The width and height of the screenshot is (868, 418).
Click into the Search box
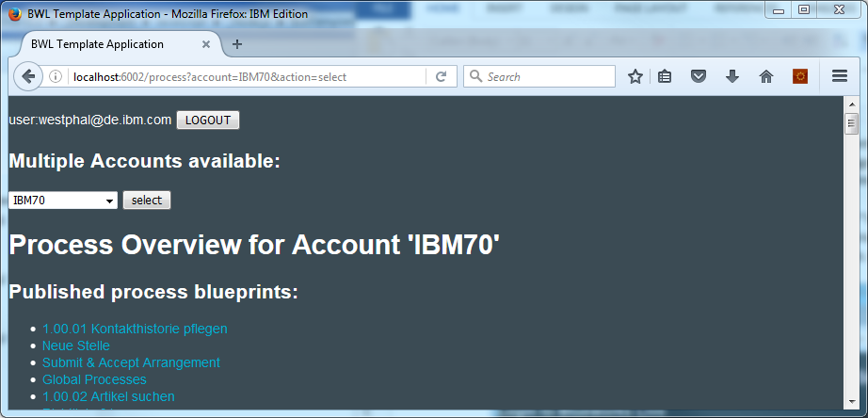pos(539,76)
